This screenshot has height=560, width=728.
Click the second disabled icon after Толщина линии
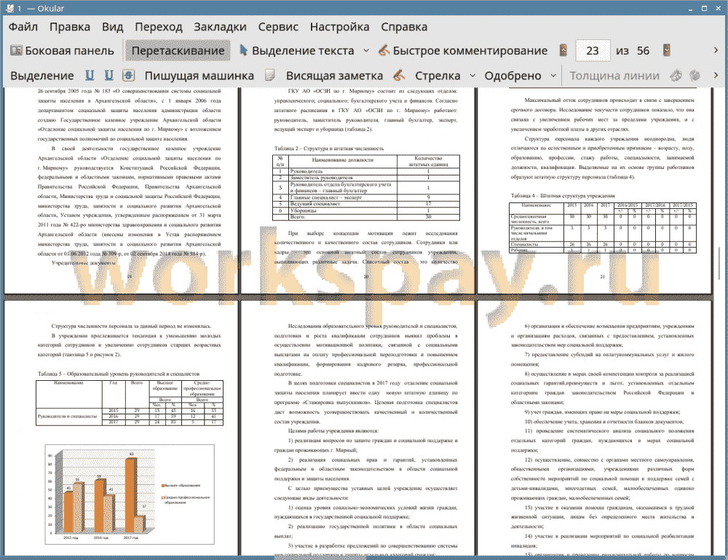click(x=695, y=75)
